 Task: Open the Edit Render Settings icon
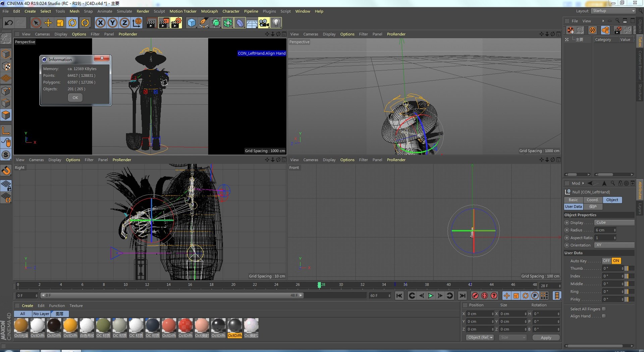pyautogui.click(x=176, y=23)
